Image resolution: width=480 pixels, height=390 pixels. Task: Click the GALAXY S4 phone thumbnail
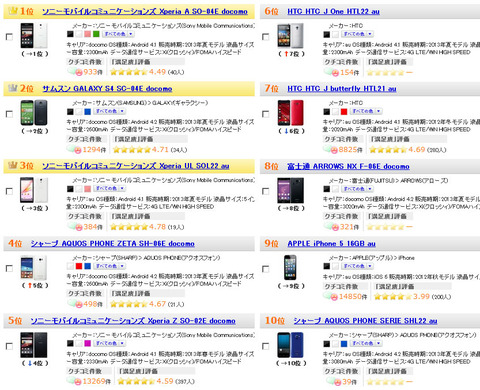34,113
